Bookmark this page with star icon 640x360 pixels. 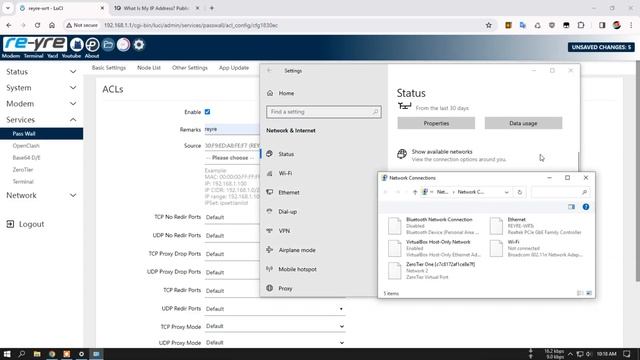pyautogui.click(x=489, y=25)
